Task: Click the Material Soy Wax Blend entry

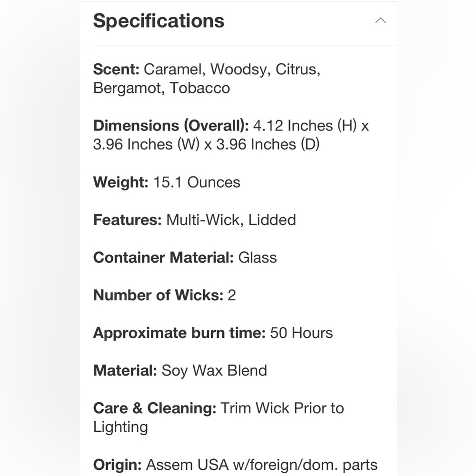Action: (x=180, y=370)
